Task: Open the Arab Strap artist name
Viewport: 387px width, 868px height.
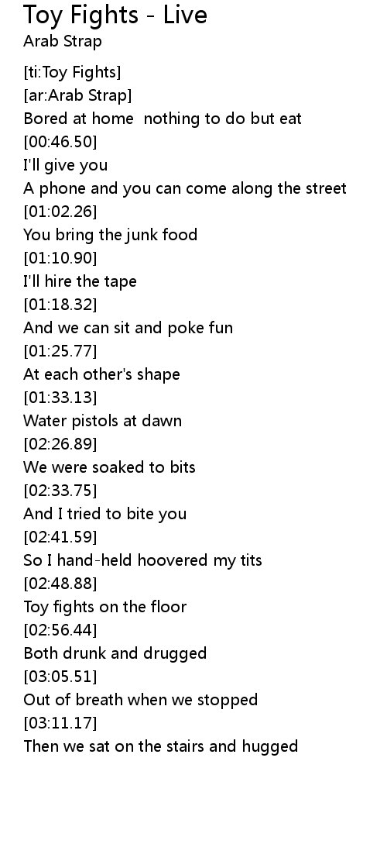Action: pyautogui.click(x=63, y=42)
